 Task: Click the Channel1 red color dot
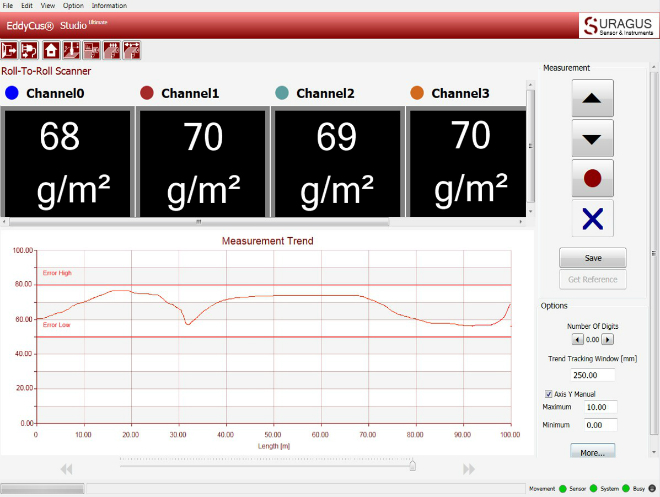147,93
